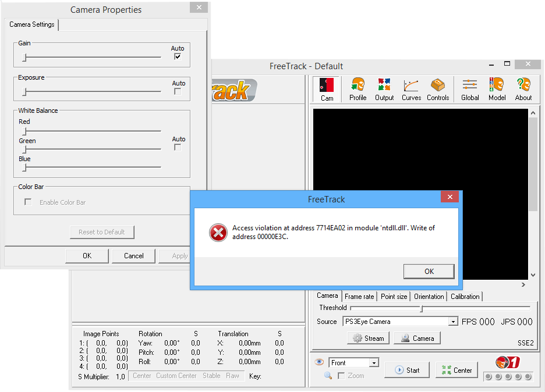Click the Raw mode label
The image size is (545, 392).
click(232, 376)
